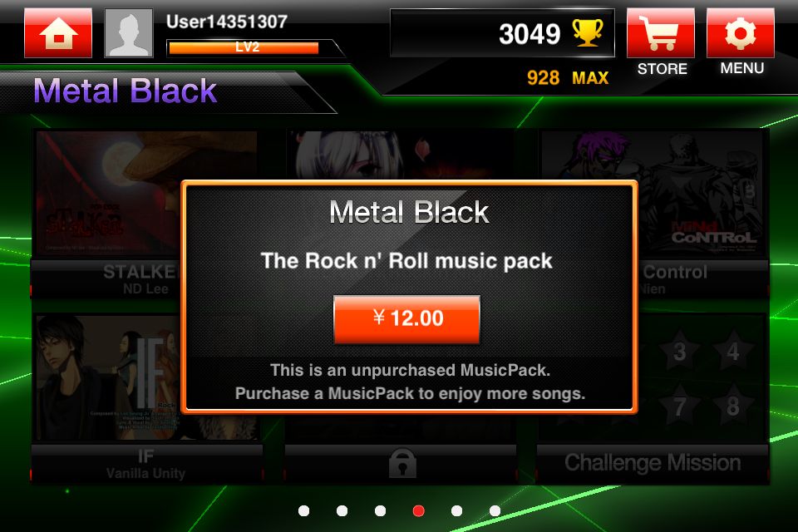Select star number 4 in Challenge Mission
The height and width of the screenshot is (532, 798).
pyautogui.click(x=733, y=351)
